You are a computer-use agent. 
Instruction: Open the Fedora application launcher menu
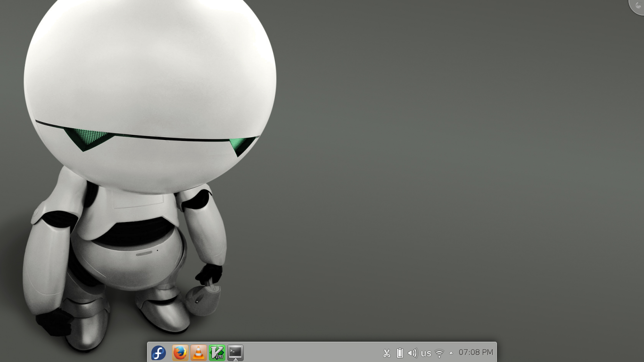(x=158, y=353)
